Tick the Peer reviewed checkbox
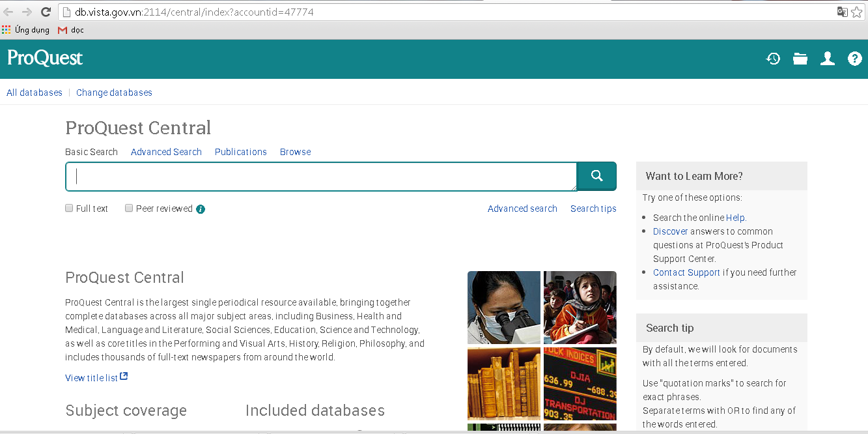Screen dimensions: 868x434 coord(129,209)
